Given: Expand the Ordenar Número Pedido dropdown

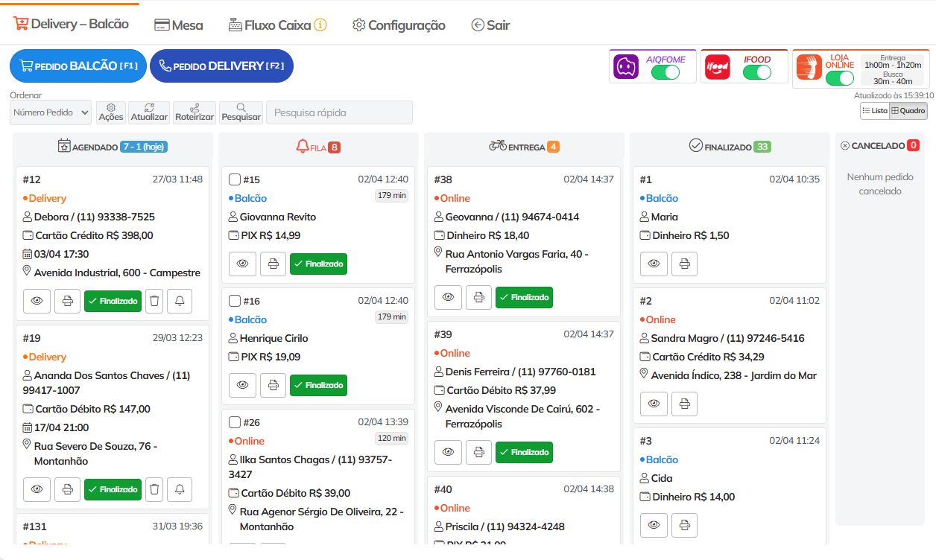Looking at the screenshot, I should (x=51, y=112).
